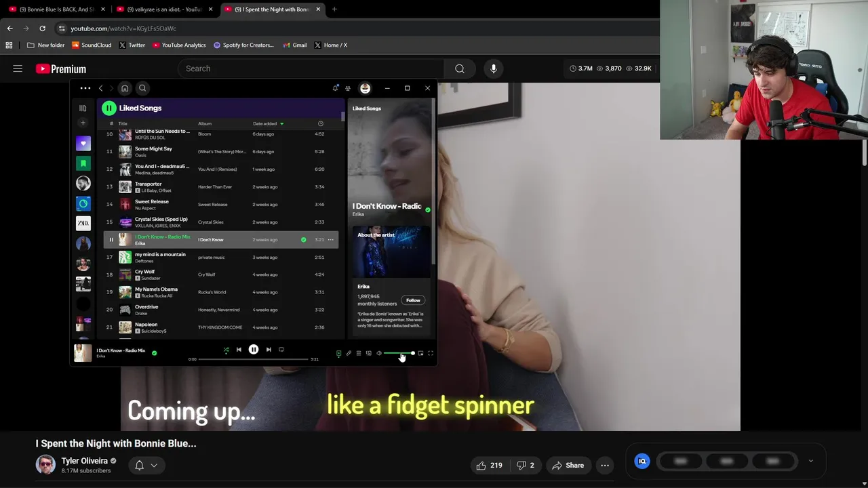This screenshot has width=868, height=488.
Task: Switch to valkyrae is an idiot tab
Action: click(x=165, y=9)
